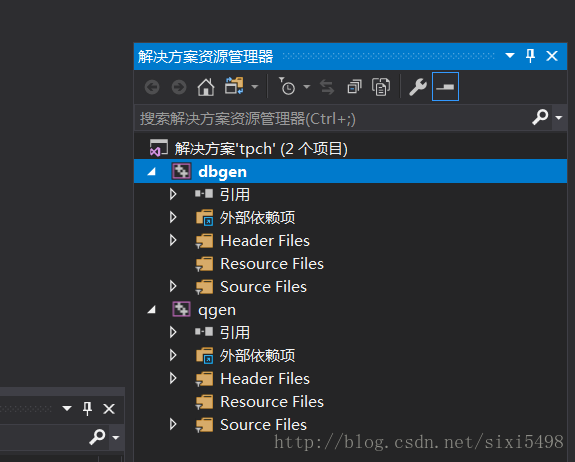The width and height of the screenshot is (575, 462).
Task: Open Properties using the wrench icon
Action: pos(418,87)
